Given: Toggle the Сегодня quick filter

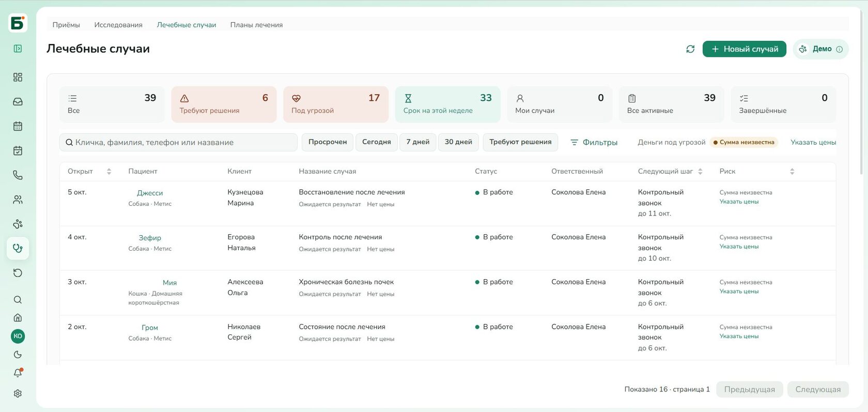Looking at the screenshot, I should pyautogui.click(x=377, y=142).
